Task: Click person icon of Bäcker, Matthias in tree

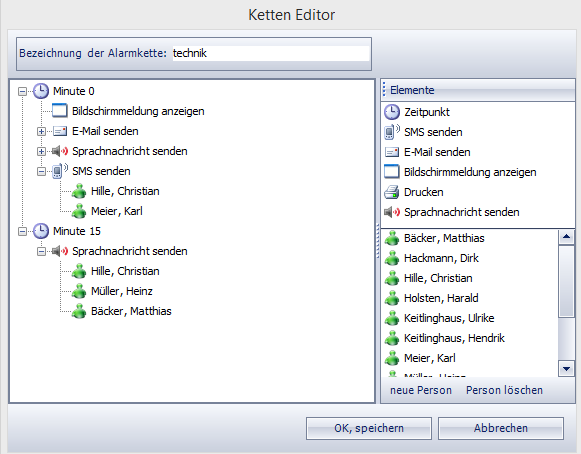Action: (x=79, y=311)
